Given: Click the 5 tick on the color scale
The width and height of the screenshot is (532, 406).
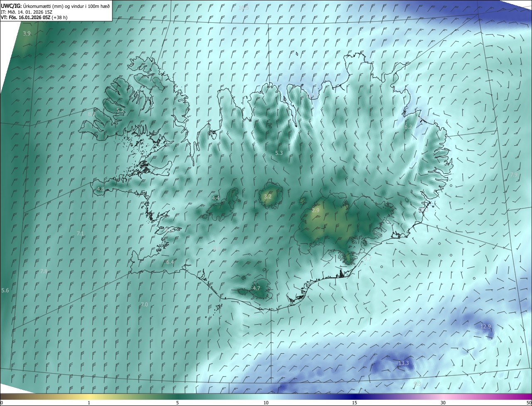Looking at the screenshot, I should pyautogui.click(x=177, y=403).
